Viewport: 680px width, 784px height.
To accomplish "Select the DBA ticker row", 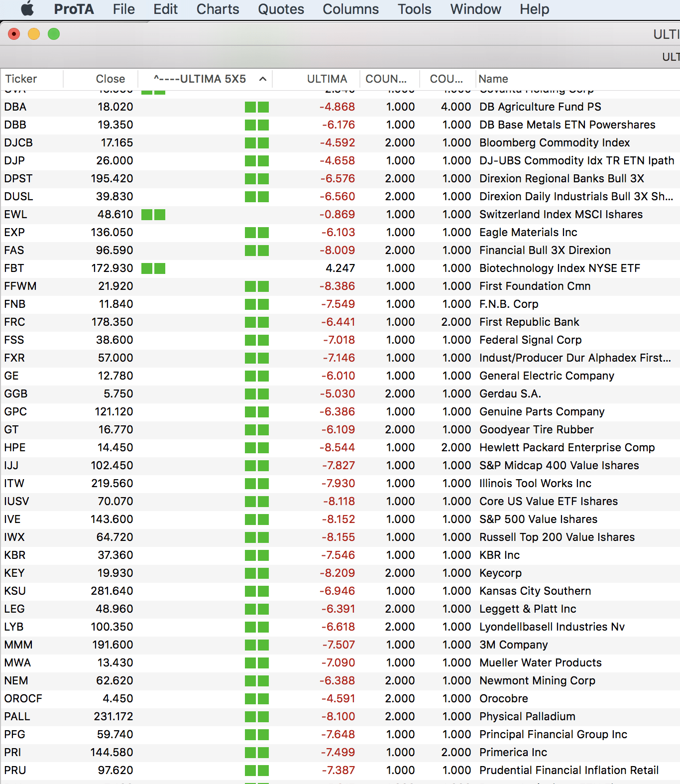I will coord(340,107).
